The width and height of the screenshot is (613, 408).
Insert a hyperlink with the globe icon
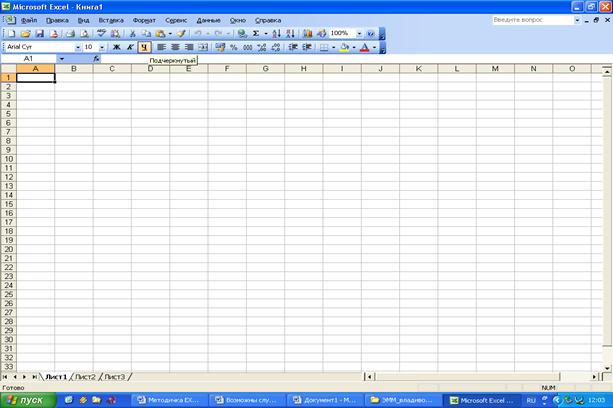click(242, 34)
